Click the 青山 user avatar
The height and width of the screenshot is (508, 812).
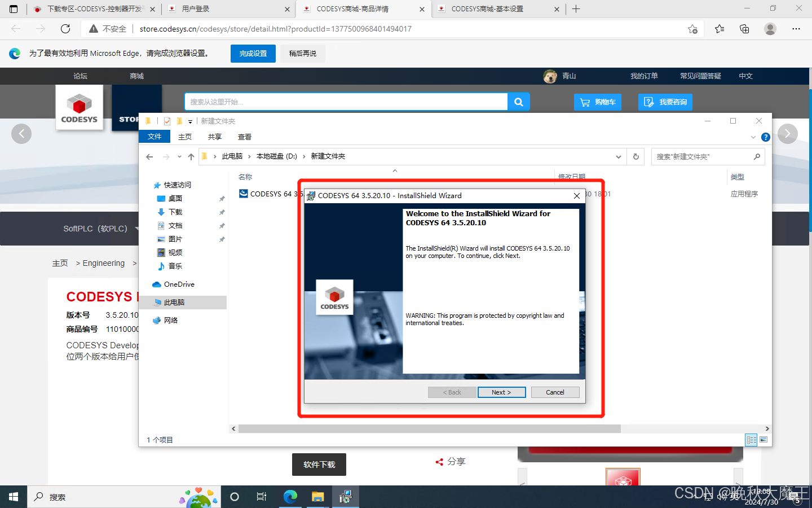pos(550,76)
